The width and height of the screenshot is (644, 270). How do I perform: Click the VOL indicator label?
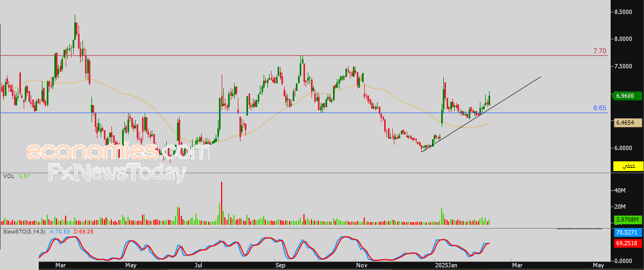(9, 176)
